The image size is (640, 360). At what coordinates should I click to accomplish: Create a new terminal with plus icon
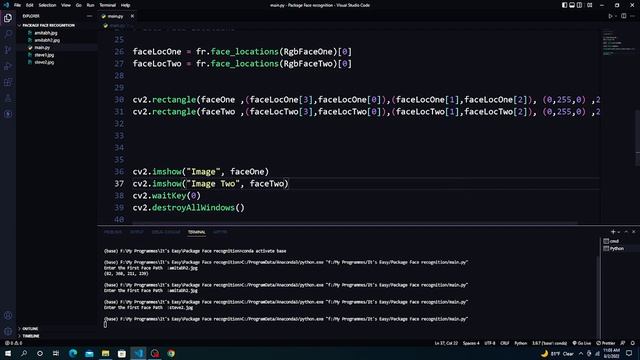(613, 232)
